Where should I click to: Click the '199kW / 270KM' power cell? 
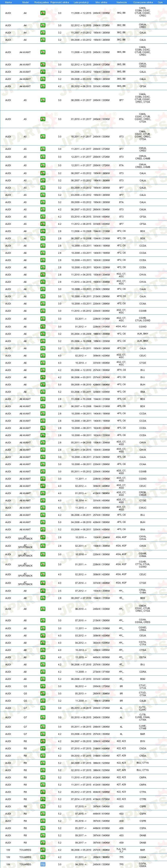coord(101,701)
